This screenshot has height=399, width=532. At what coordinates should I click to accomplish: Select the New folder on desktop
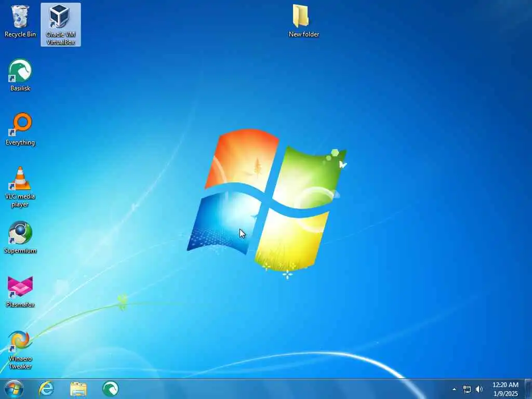303,21
